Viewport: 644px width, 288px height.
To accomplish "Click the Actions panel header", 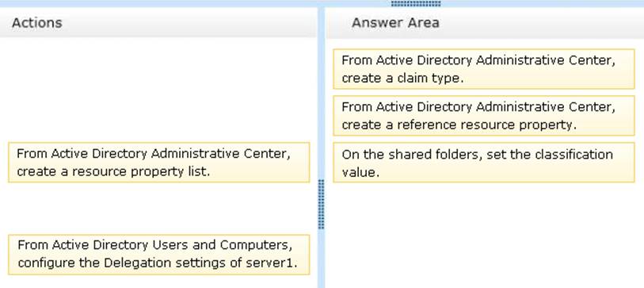I will (158, 23).
